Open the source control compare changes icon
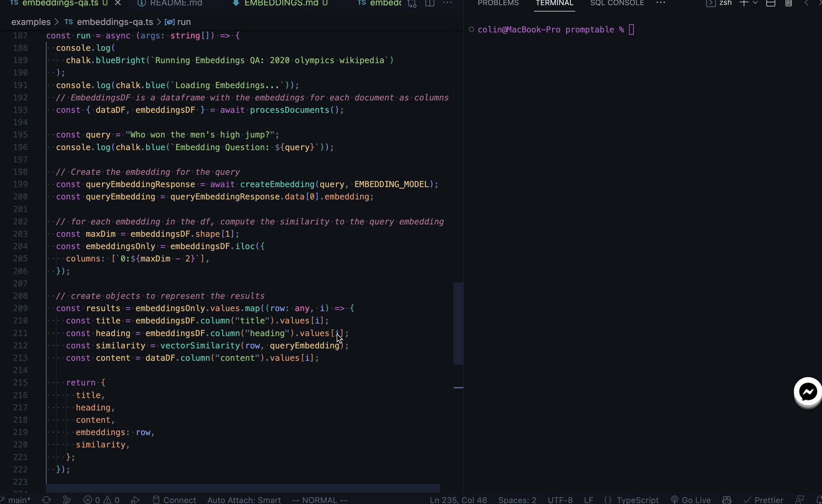Image resolution: width=822 pixels, height=504 pixels. [x=412, y=3]
